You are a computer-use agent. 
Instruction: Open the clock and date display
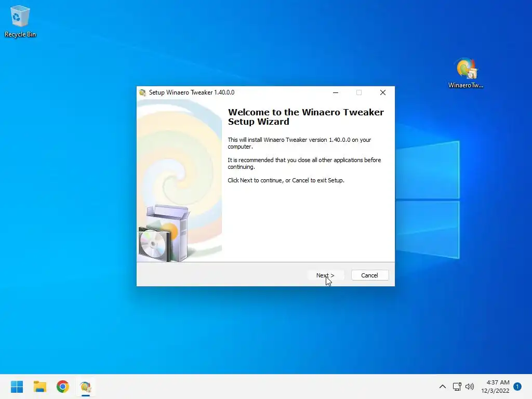(495, 387)
